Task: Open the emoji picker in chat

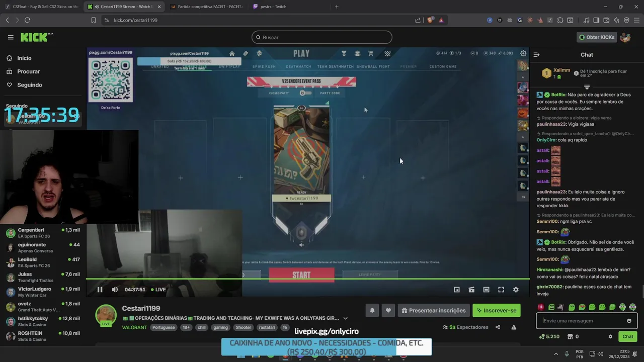Action: (629, 321)
